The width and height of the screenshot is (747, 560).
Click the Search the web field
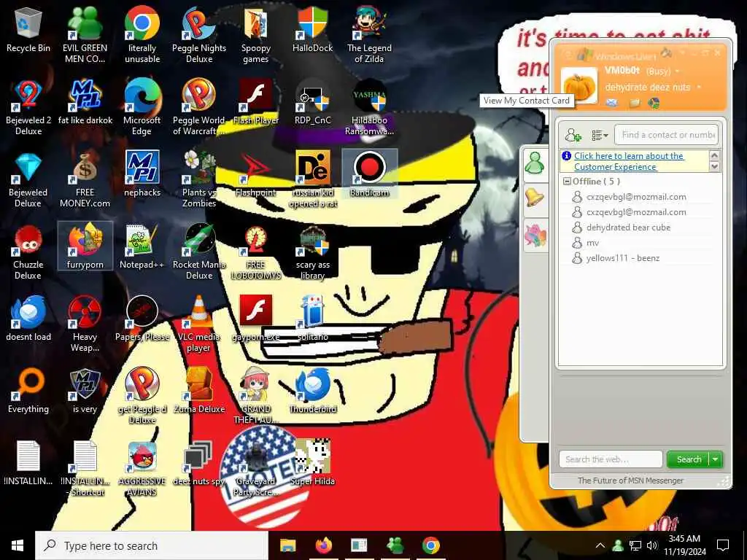coord(611,459)
